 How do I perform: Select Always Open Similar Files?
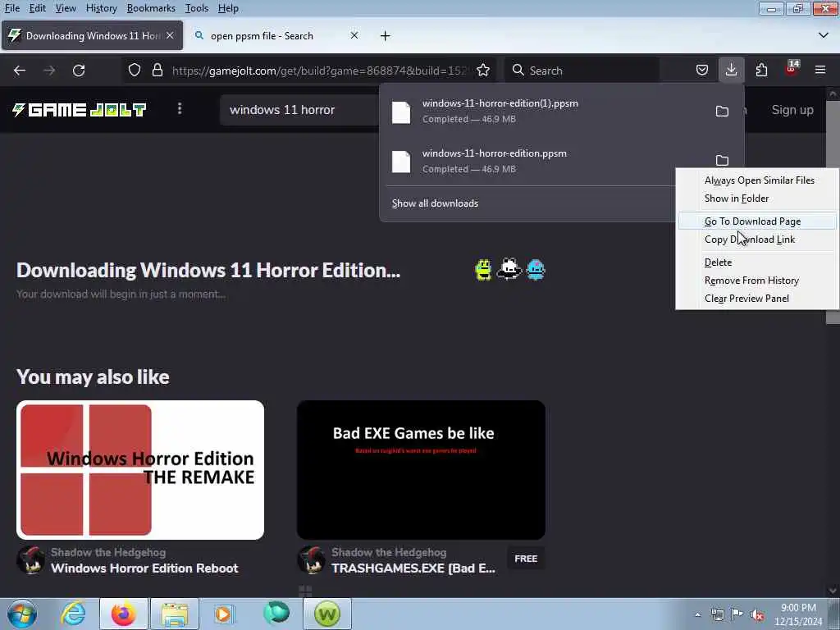(x=757, y=180)
